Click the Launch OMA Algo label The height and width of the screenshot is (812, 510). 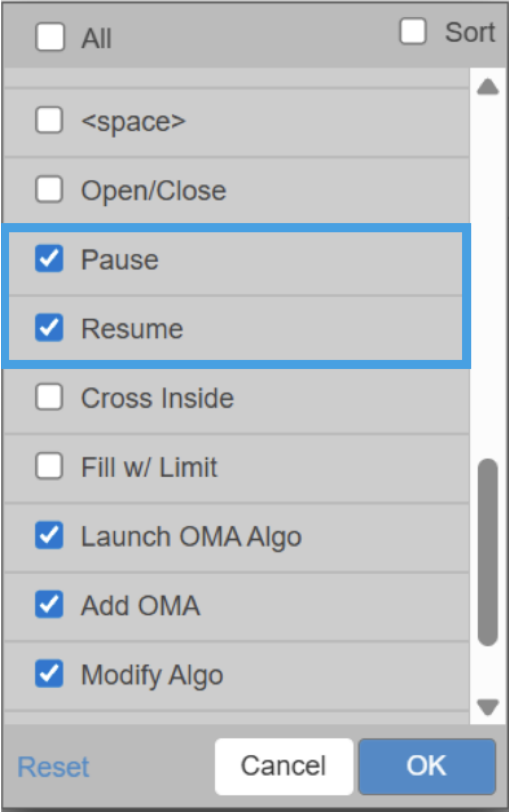click(x=191, y=536)
